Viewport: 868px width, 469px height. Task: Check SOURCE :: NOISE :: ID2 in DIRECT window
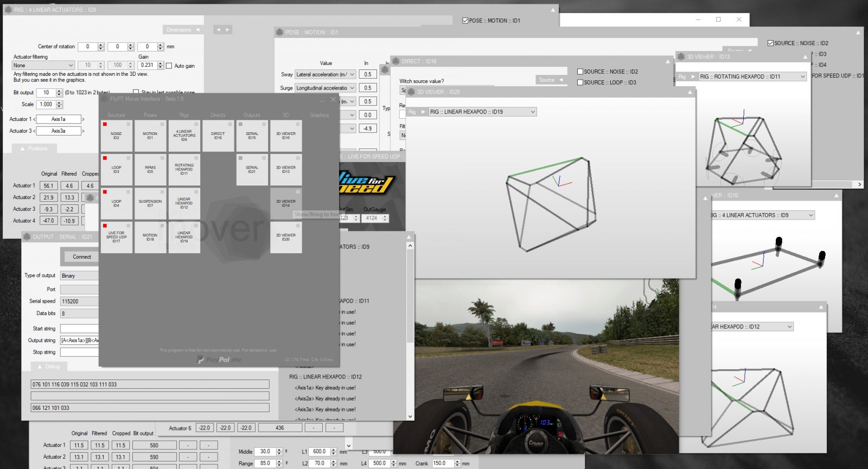click(580, 72)
